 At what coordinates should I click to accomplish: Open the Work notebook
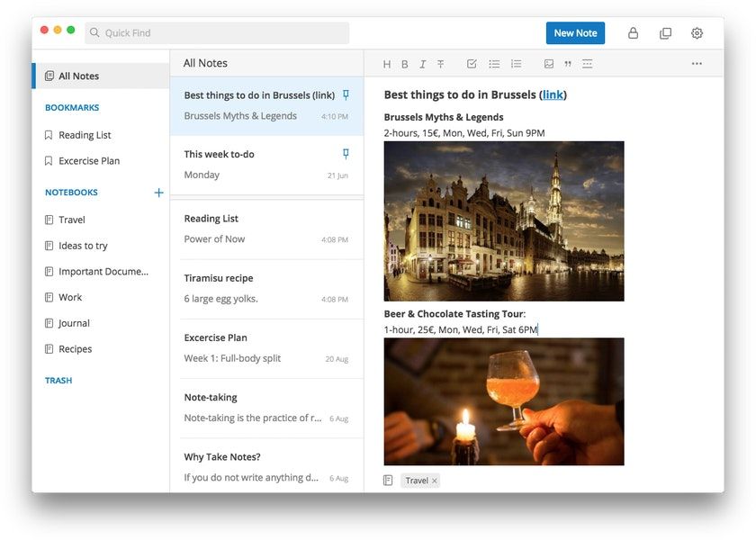click(x=70, y=298)
